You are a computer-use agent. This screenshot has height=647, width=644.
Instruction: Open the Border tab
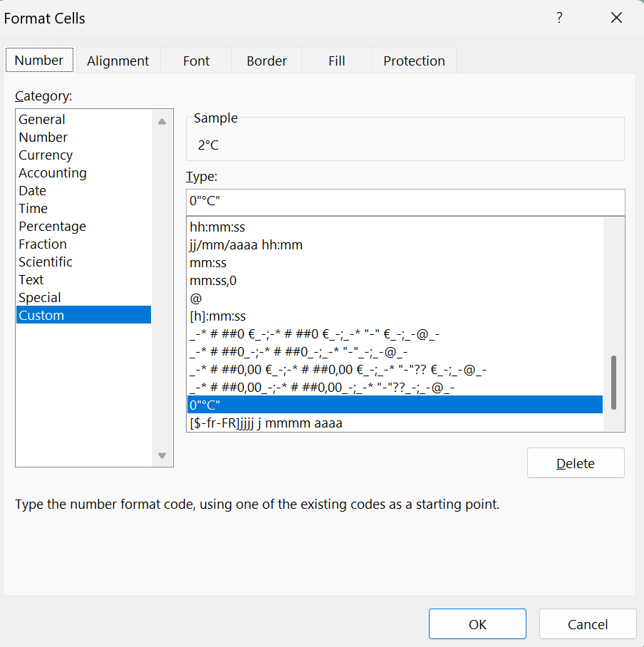pos(266,61)
